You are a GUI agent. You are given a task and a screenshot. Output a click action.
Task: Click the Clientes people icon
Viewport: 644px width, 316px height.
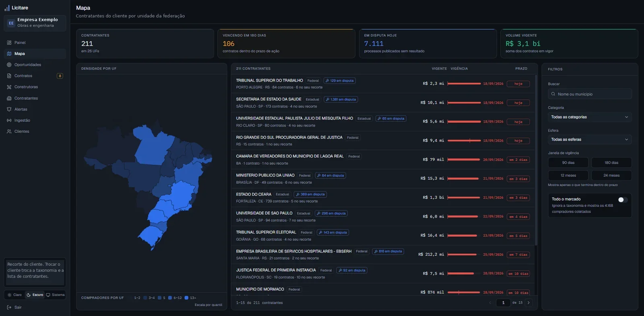pos(9,131)
